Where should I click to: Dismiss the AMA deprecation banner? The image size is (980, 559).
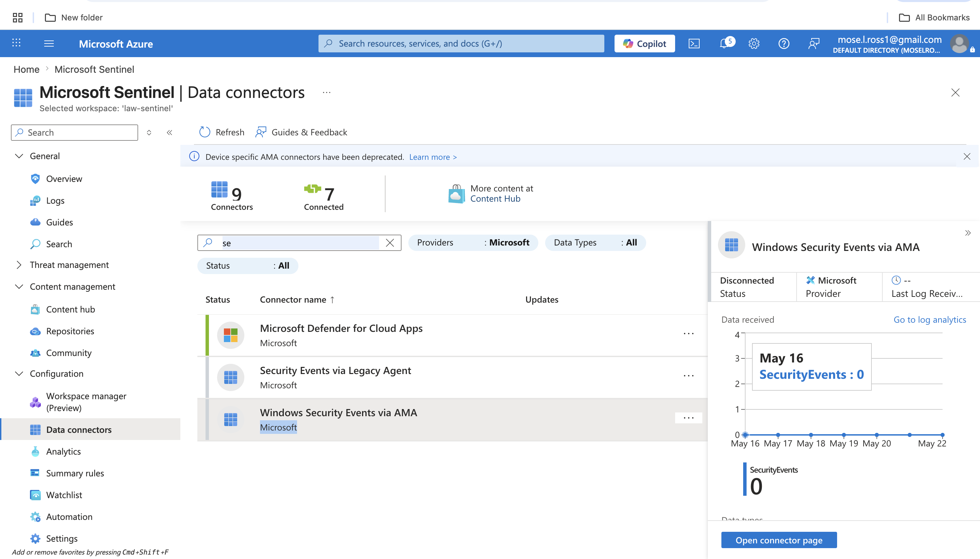pyautogui.click(x=966, y=157)
